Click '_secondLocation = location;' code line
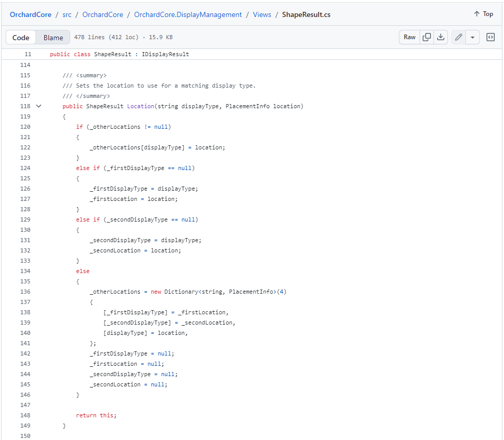Image resolution: width=504 pixels, height=440 pixels. pos(135,250)
